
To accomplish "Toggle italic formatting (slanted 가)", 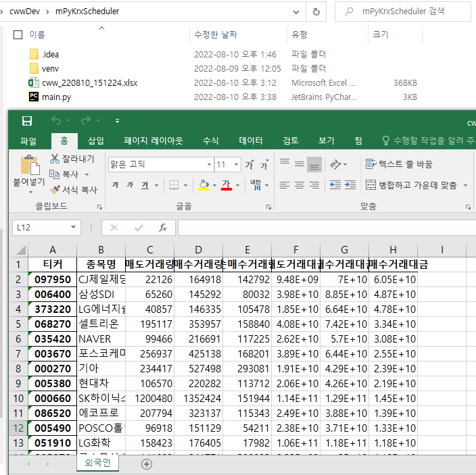I will (130, 184).
